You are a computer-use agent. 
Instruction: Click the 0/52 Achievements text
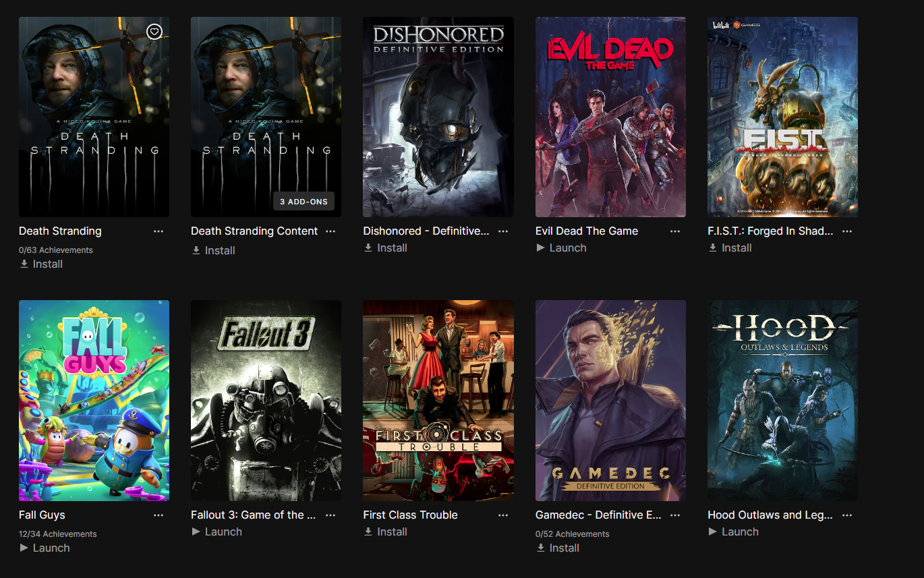(x=573, y=534)
